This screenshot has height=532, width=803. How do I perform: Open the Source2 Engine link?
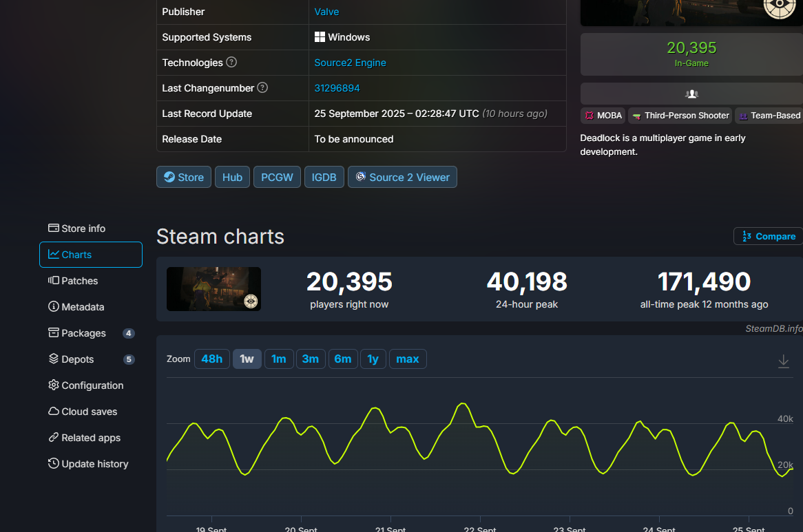(x=350, y=63)
